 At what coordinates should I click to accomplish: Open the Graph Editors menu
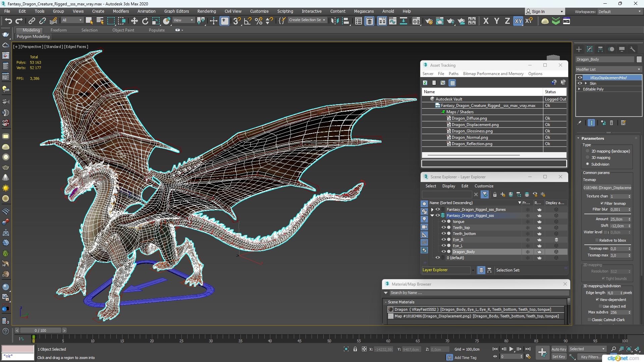tap(176, 11)
